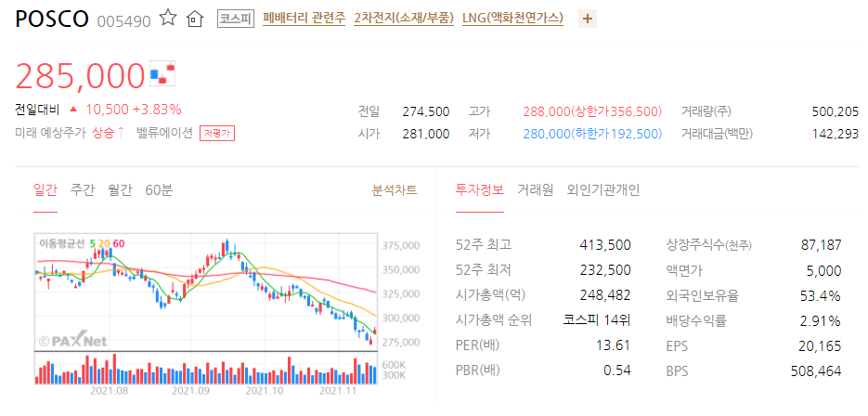The width and height of the screenshot is (868, 416).
Task: Open the 폐배터리 관련주 theme link
Action: pyautogui.click(x=304, y=19)
